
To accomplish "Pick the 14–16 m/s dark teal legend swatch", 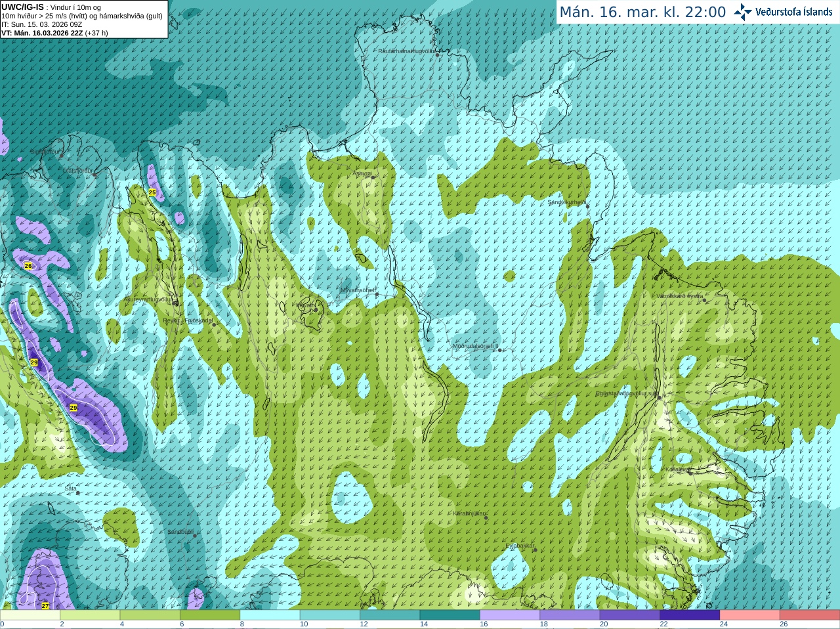I will [x=450, y=615].
